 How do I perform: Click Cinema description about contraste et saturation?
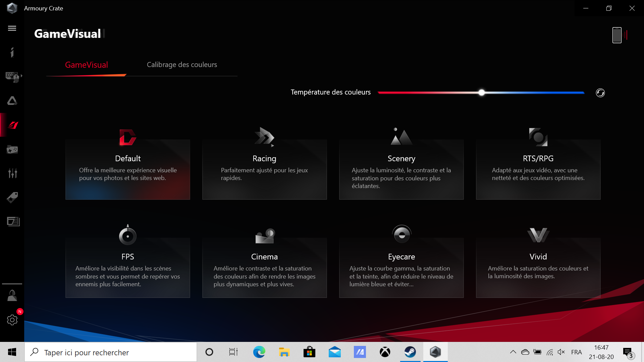point(264,276)
